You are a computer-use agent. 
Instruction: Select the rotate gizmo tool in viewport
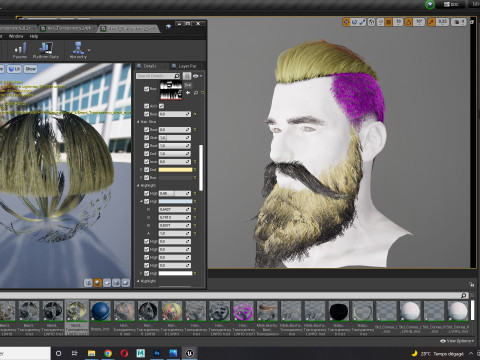tap(354, 22)
